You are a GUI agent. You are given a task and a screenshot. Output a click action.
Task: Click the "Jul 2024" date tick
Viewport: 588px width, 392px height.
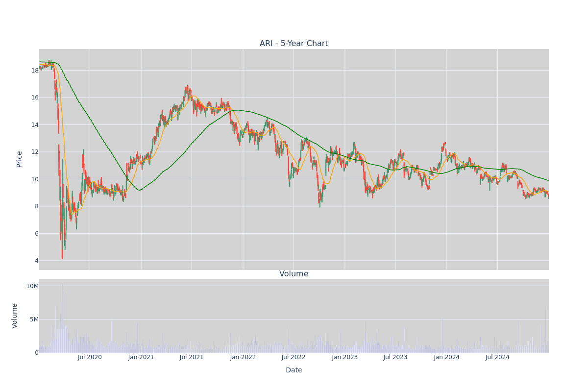tap(497, 357)
